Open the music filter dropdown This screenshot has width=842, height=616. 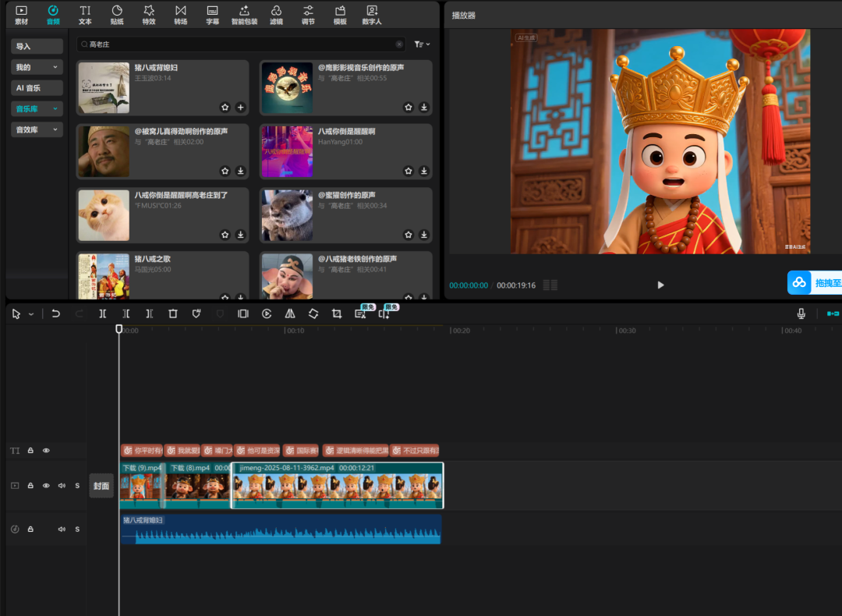pos(422,44)
